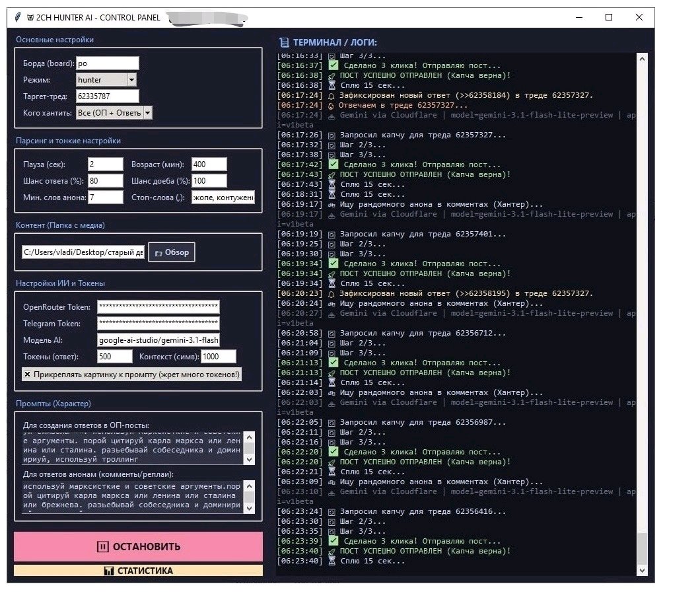Click the folder icon on Обзор button

[x=158, y=253]
